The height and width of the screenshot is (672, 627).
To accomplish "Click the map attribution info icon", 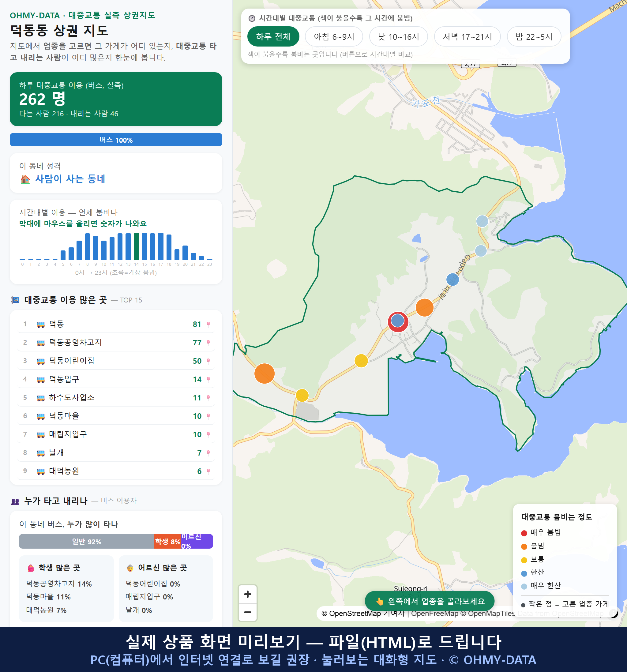I will click(x=613, y=613).
